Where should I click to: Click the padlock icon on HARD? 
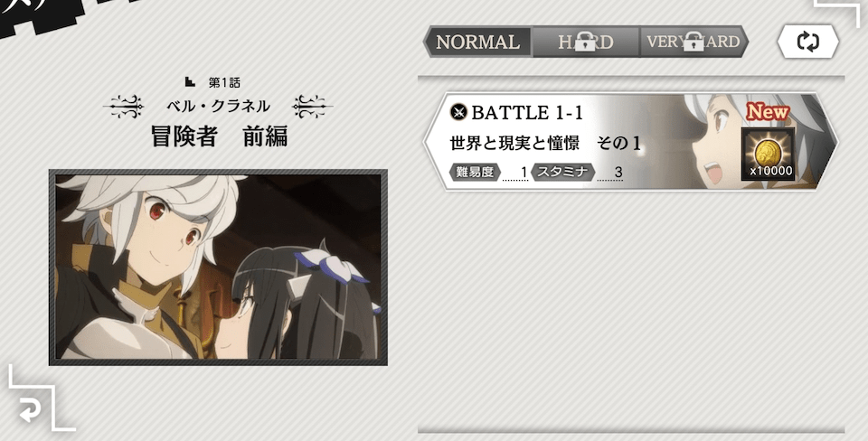[585, 41]
